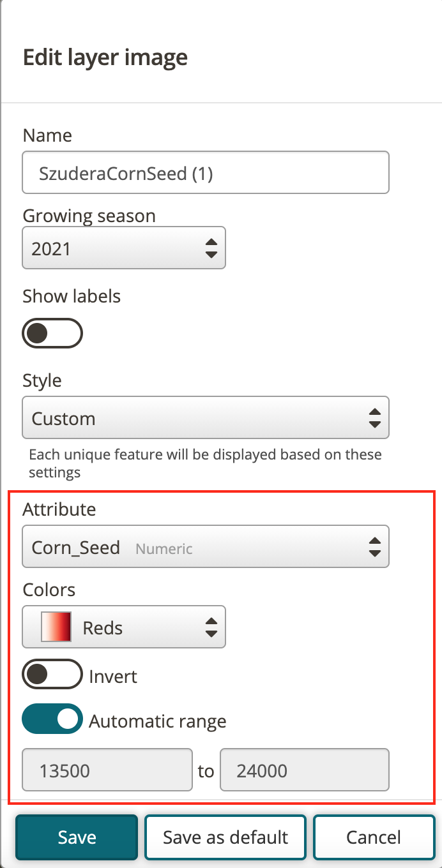
Task: Click the Style dropdown arrows icon
Action: (x=374, y=418)
